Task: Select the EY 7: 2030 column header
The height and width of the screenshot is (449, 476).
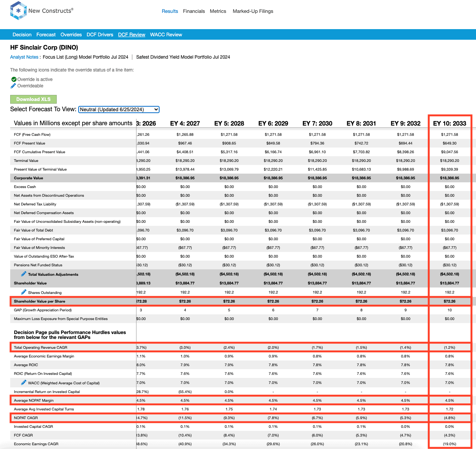Action: (318, 123)
